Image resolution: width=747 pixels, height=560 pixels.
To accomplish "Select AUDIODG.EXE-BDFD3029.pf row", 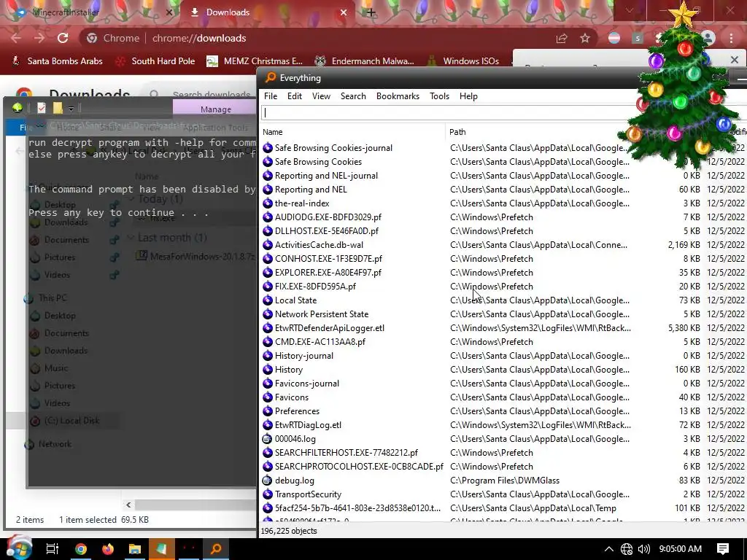I will 503,217.
